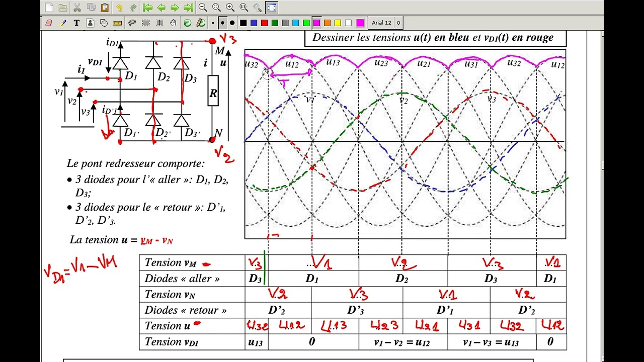Jump to the last page
This screenshot has width=644, height=362.
tap(188, 8)
